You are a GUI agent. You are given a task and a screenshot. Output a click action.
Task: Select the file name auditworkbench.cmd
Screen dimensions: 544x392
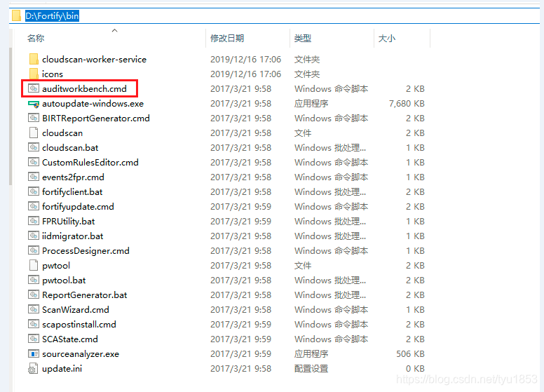84,89
